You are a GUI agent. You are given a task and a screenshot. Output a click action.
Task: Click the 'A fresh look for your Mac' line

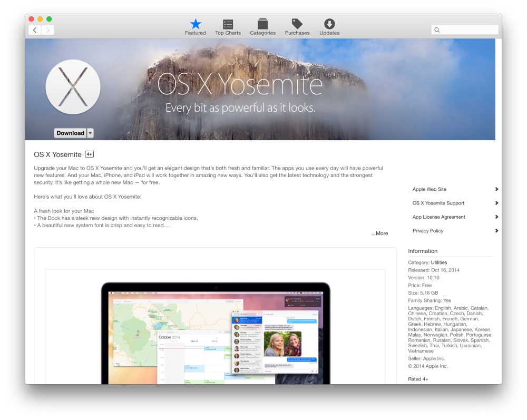tap(64, 211)
